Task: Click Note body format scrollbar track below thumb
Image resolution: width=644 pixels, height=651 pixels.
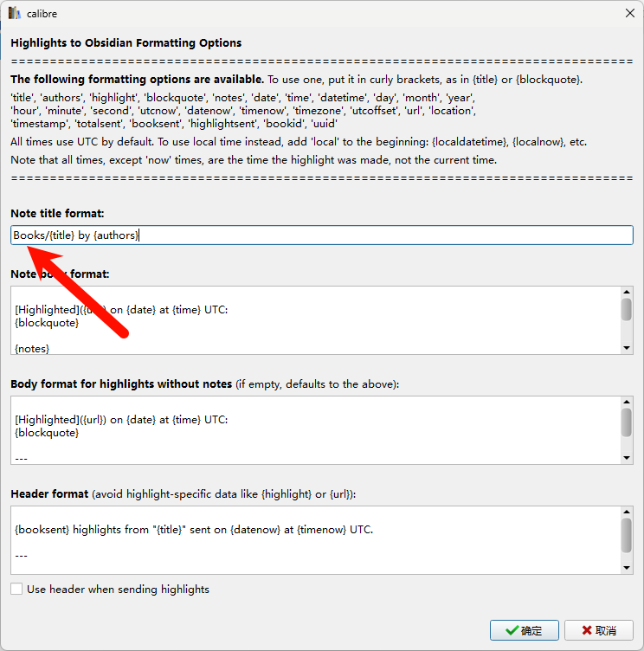Action: pyautogui.click(x=627, y=333)
